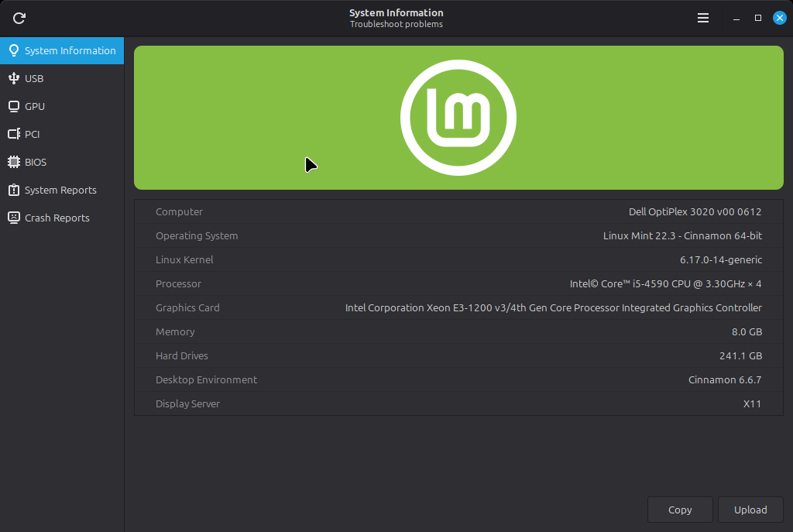Close the System Information window
The height and width of the screenshot is (532, 793).
780,18
